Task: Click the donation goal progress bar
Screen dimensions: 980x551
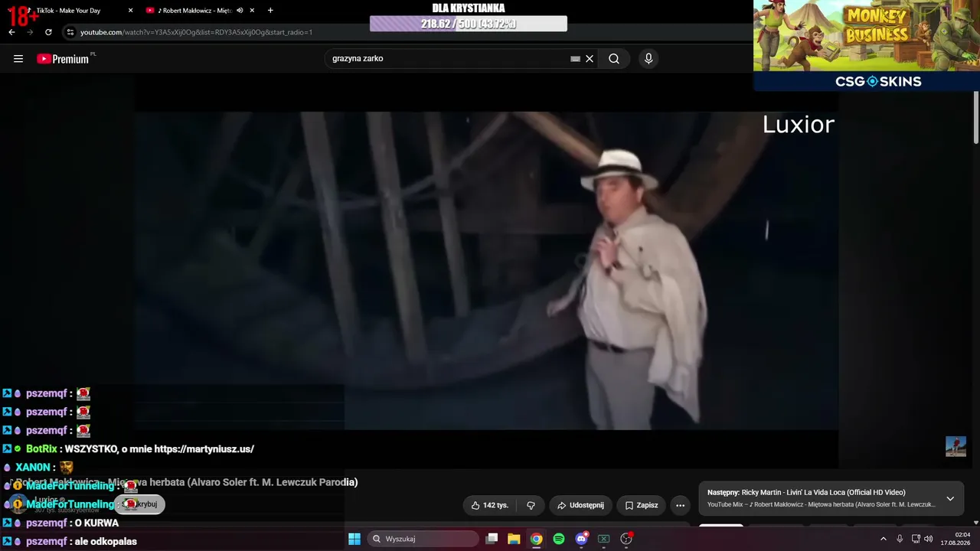Action: coord(469,24)
